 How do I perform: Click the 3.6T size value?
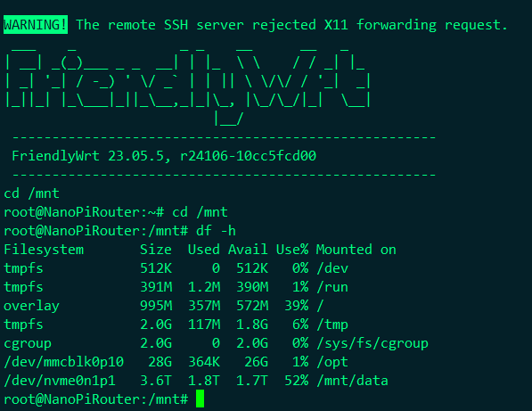(x=156, y=381)
